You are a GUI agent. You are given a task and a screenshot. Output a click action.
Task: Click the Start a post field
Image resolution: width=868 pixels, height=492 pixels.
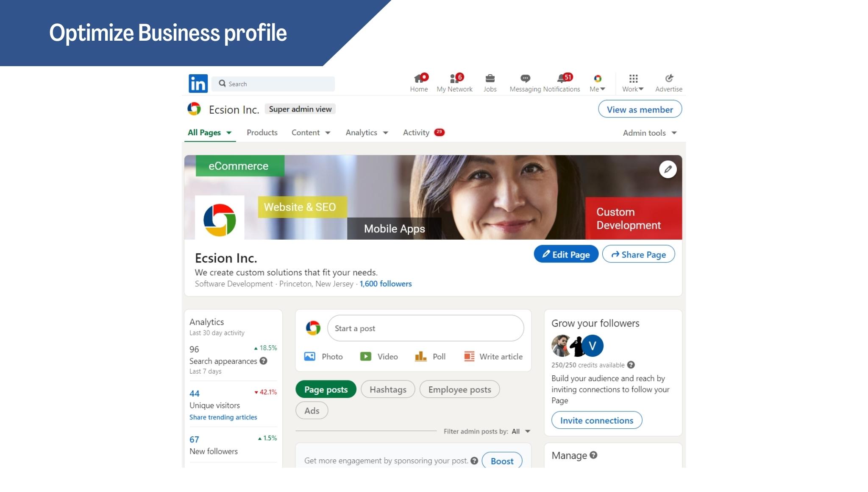426,328
